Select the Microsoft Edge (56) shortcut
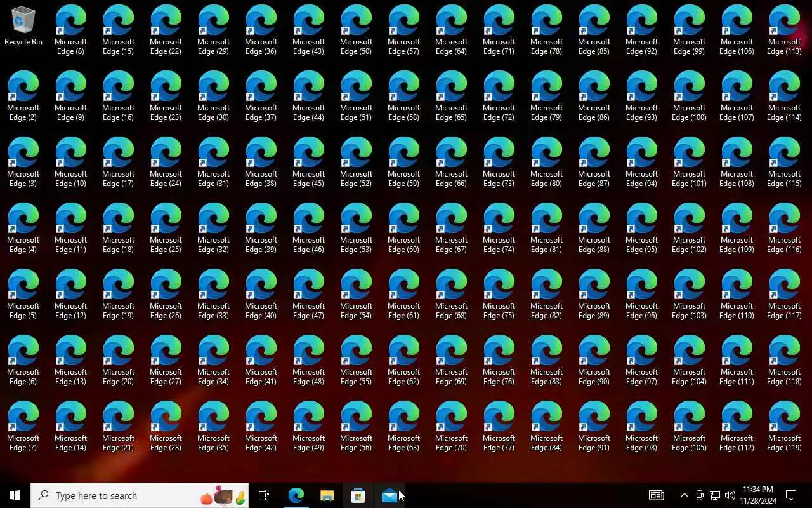This screenshot has height=508, width=812. point(357,427)
